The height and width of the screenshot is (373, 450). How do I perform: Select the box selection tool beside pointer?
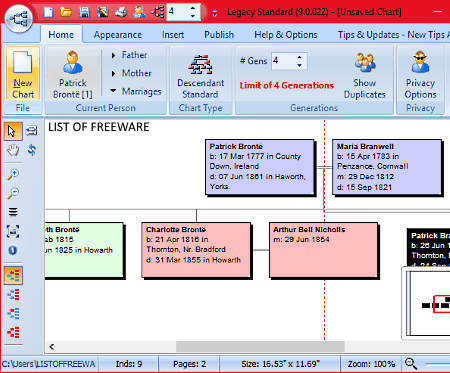tap(32, 130)
